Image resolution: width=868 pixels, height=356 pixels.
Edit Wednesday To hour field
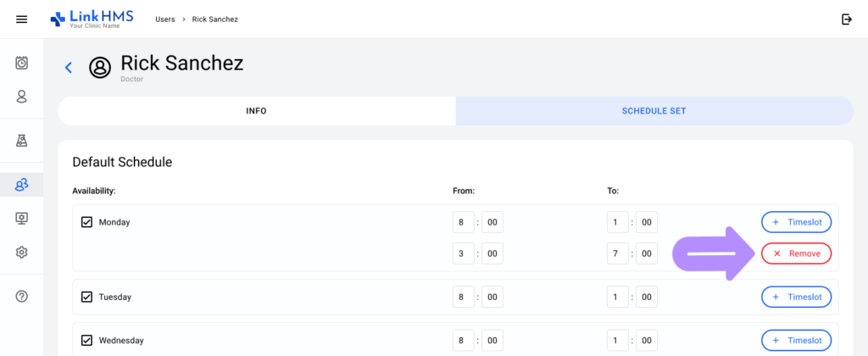(618, 341)
